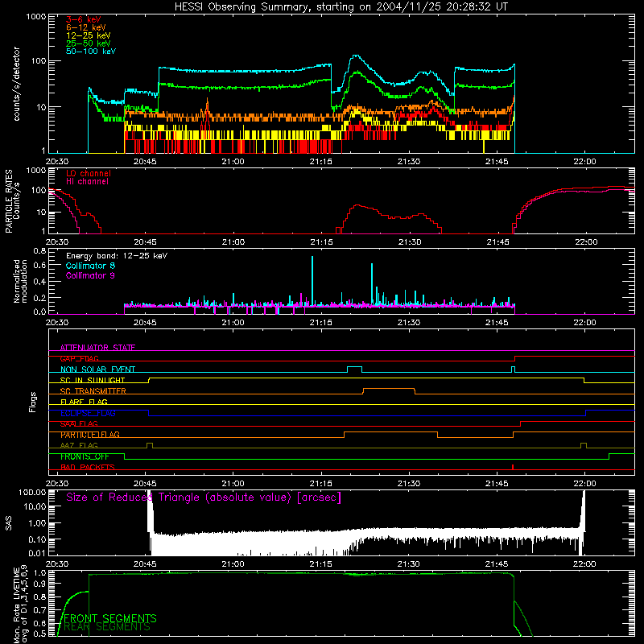Viewport: 644px width, 644px height.
Task: Click the Size of Reduced Triangle label
Action: (204, 497)
